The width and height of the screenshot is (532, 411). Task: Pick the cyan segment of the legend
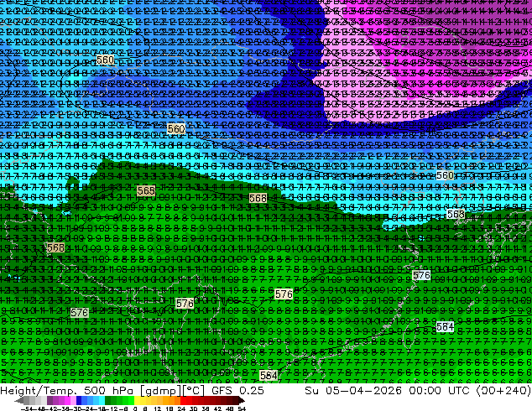click(102, 400)
